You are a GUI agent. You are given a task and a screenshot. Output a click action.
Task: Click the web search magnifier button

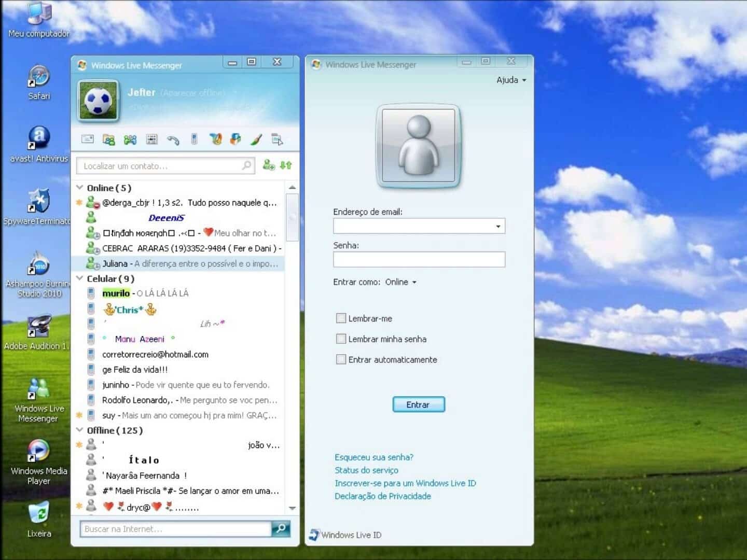(x=281, y=528)
